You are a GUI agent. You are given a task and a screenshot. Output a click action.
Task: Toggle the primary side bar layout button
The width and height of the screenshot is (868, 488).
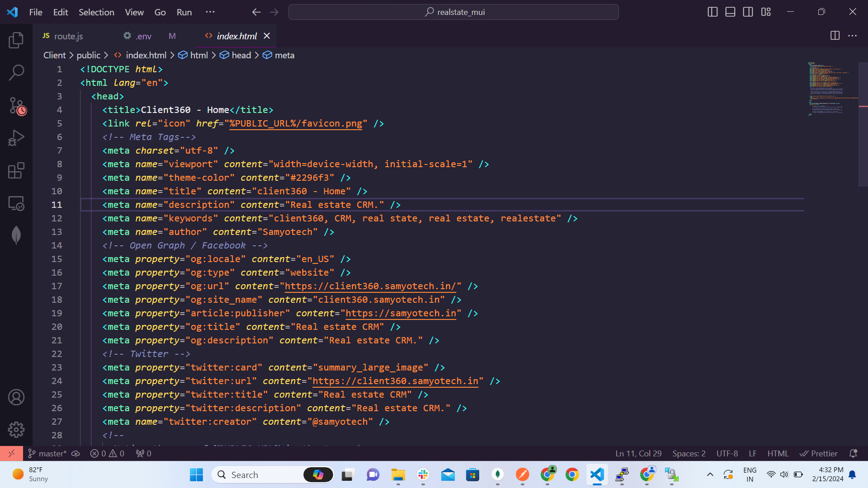point(712,12)
